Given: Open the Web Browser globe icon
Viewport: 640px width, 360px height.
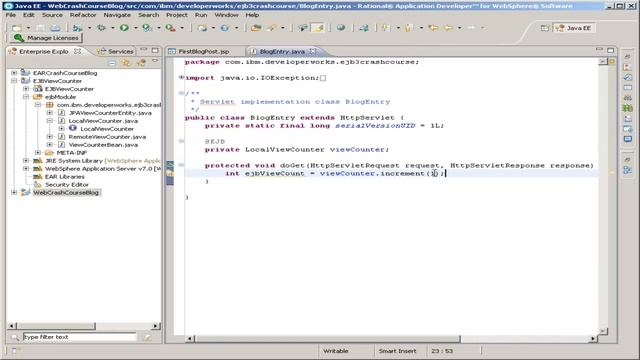Looking at the screenshot, I should [341, 28].
